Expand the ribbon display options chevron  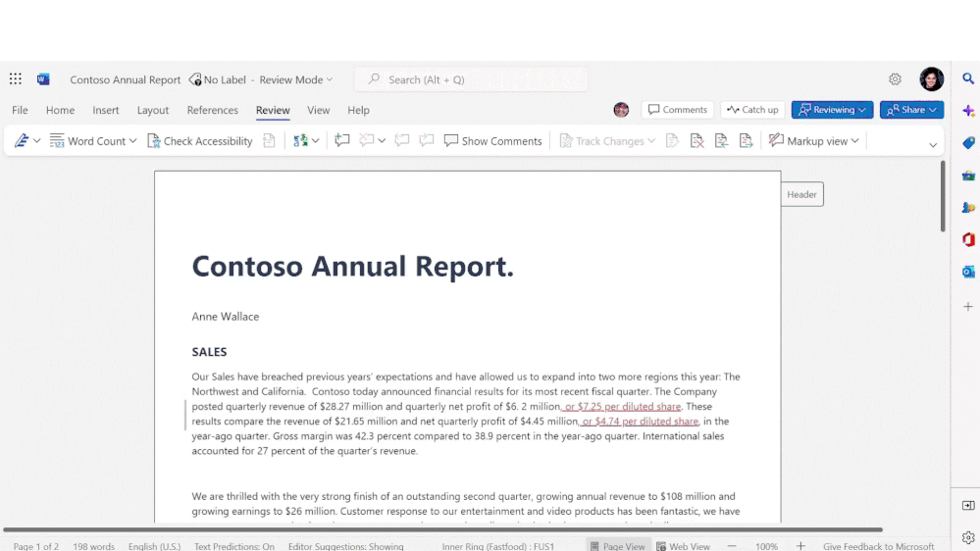[933, 145]
